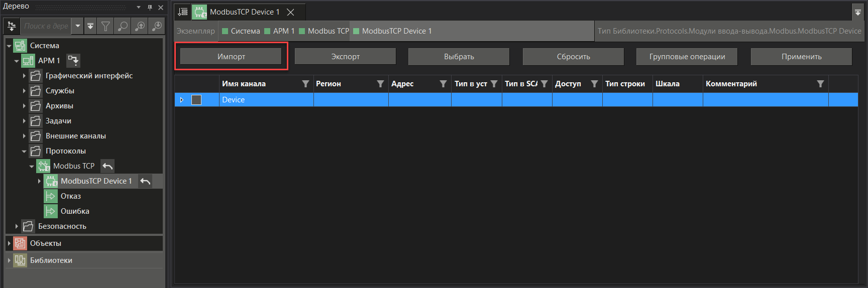Expand the Графический интерфейс node
This screenshot has width=868, height=288.
(x=24, y=76)
